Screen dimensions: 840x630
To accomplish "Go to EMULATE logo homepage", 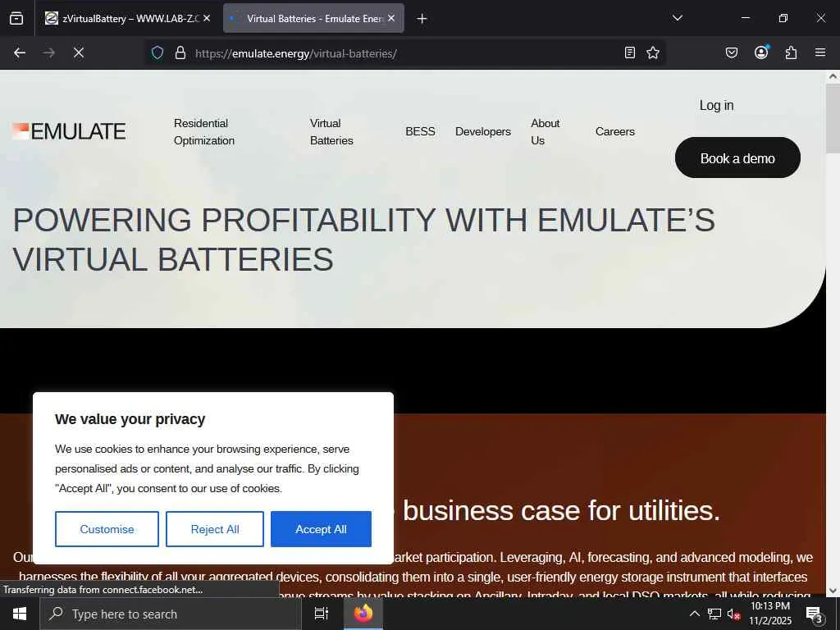I will coord(69,131).
